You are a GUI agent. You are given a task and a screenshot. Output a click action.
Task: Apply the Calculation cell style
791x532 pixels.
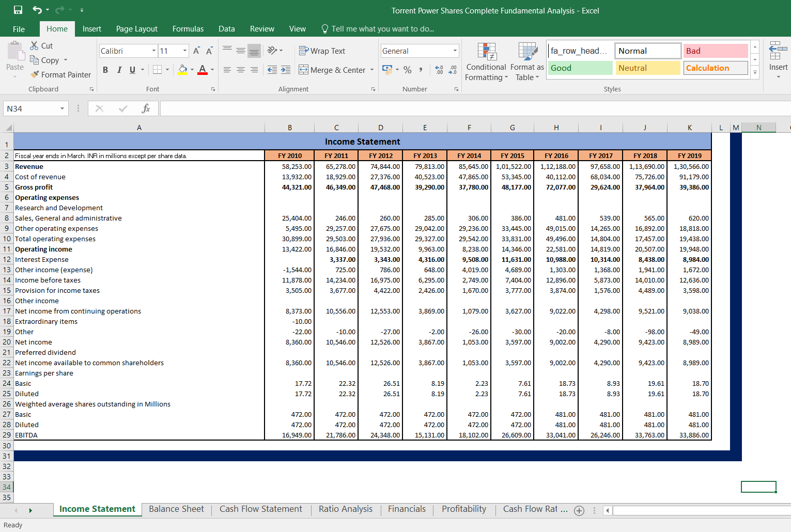pyautogui.click(x=716, y=68)
